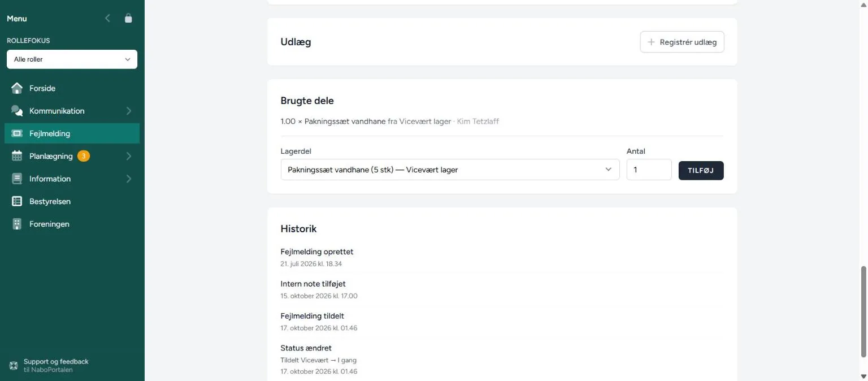This screenshot has height=381, width=868.
Task: Click the used part line 'Pakningssæt vandhane'
Action: click(x=390, y=122)
